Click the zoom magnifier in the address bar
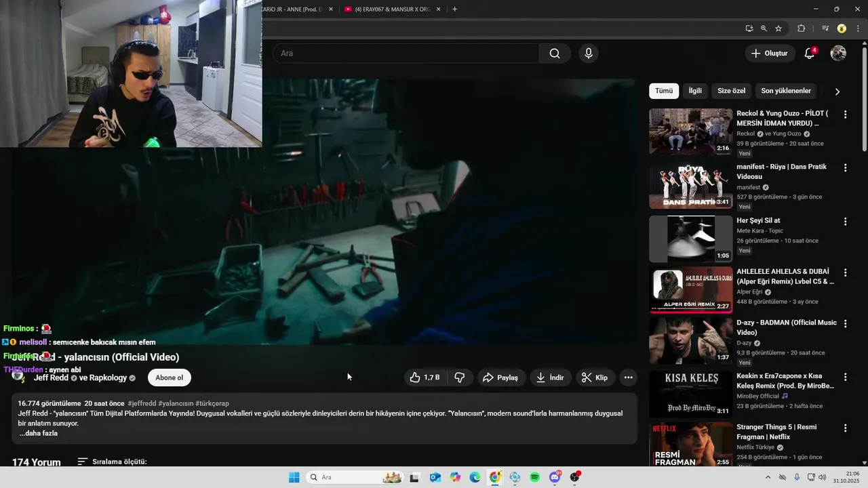Image resolution: width=868 pixels, height=488 pixels. tap(764, 28)
